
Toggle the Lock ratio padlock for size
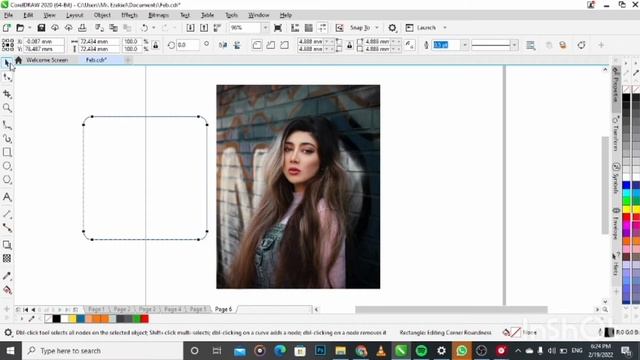[x=156, y=45]
